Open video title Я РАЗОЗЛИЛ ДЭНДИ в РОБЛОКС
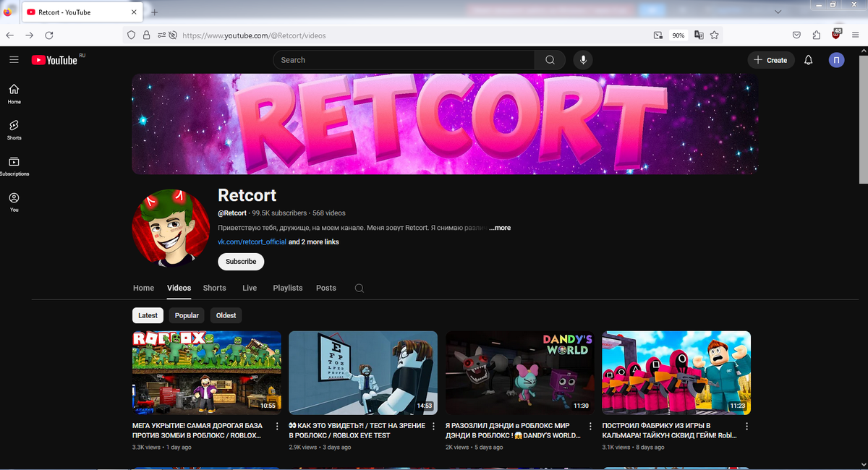Image resolution: width=868 pixels, height=470 pixels. pyautogui.click(x=513, y=431)
